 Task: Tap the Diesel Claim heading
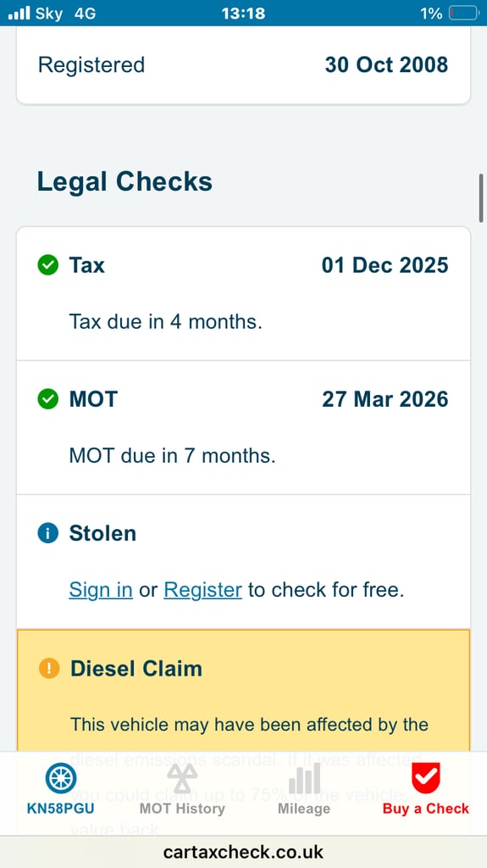pos(136,669)
